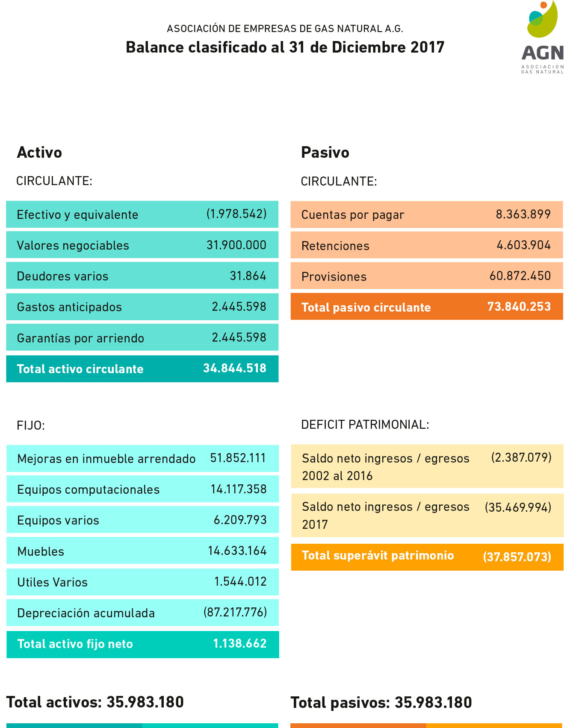
Task: Click the "Total activos: 35.983.180" text
Action: (x=95, y=702)
